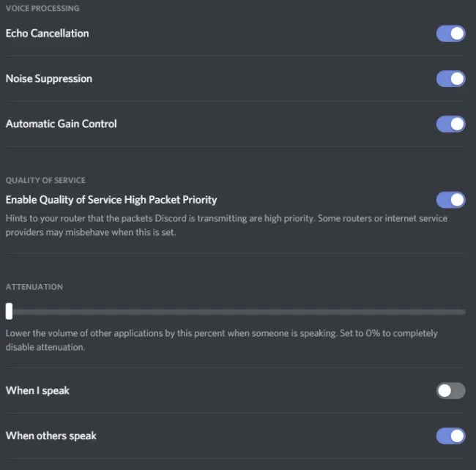Disable Quality of Service High Packet Priority switch

(450, 200)
